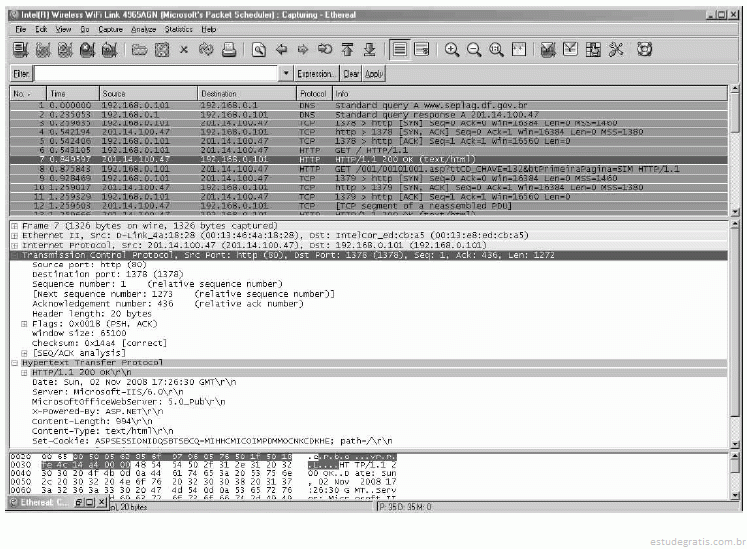This screenshot has width=747, height=549.
Task: Open the Edit menu
Action: (41, 30)
